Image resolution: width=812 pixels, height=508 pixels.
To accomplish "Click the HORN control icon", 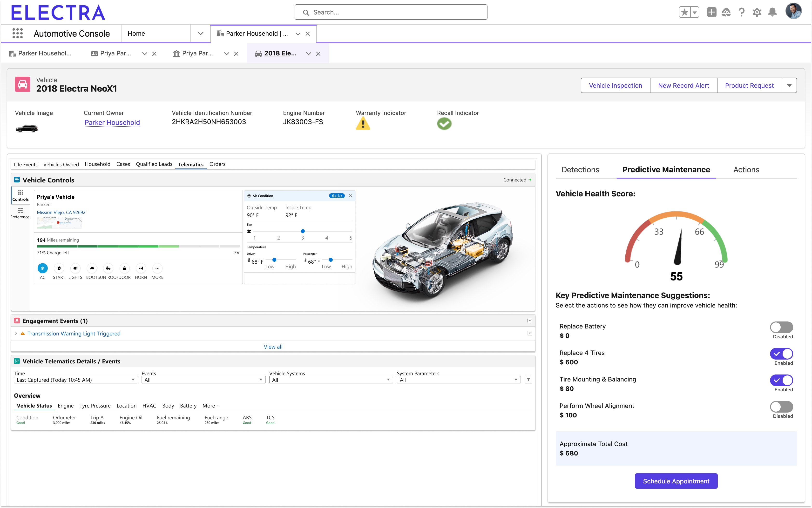I will (141, 268).
